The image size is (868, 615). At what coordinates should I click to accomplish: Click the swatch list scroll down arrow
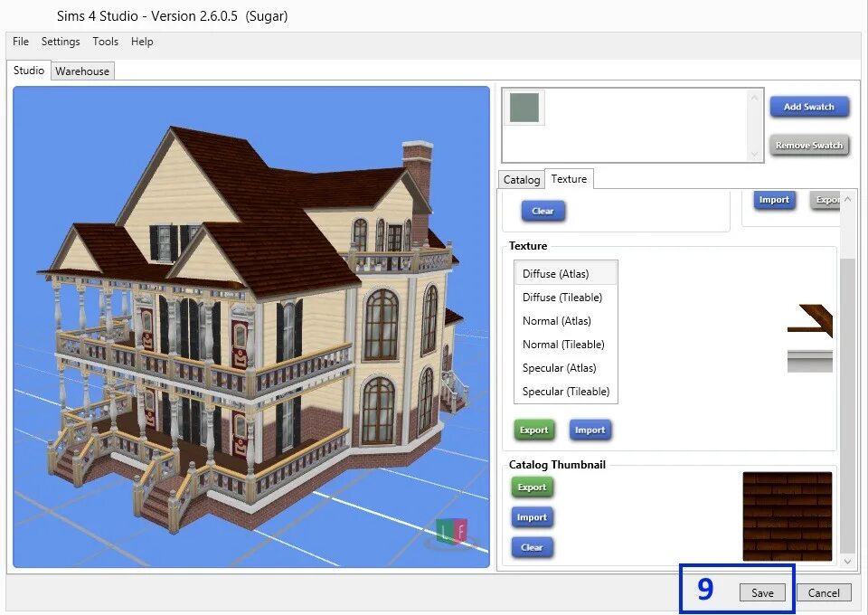[754, 155]
